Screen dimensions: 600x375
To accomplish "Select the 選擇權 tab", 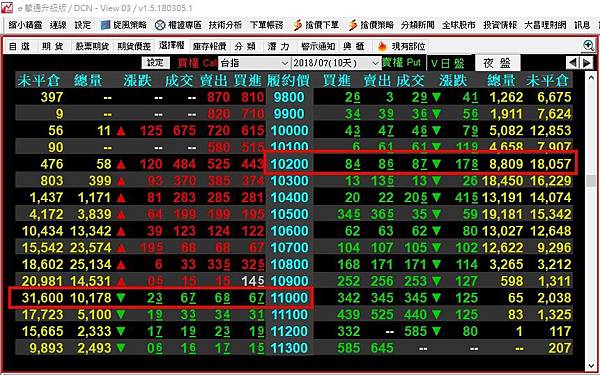I will [x=171, y=46].
